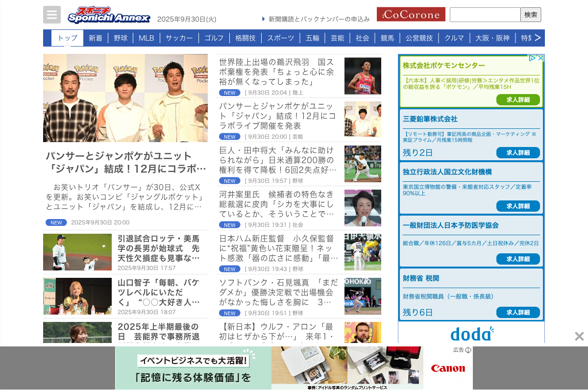The width and height of the screenshot is (588, 392).
Task: Switch to the MLB tab
Action: pyautogui.click(x=146, y=38)
